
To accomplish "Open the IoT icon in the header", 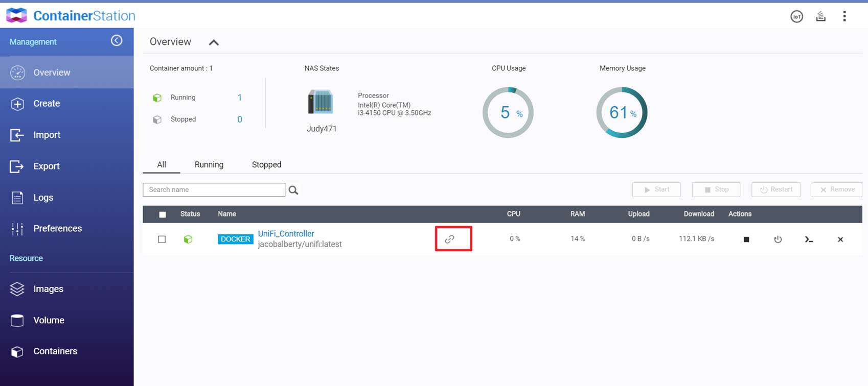I will coord(796,16).
